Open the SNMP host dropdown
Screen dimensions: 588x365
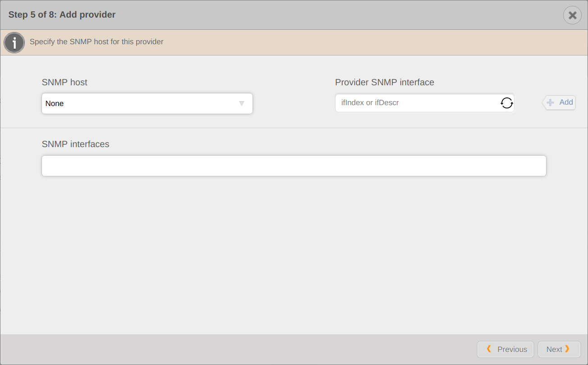(x=147, y=103)
